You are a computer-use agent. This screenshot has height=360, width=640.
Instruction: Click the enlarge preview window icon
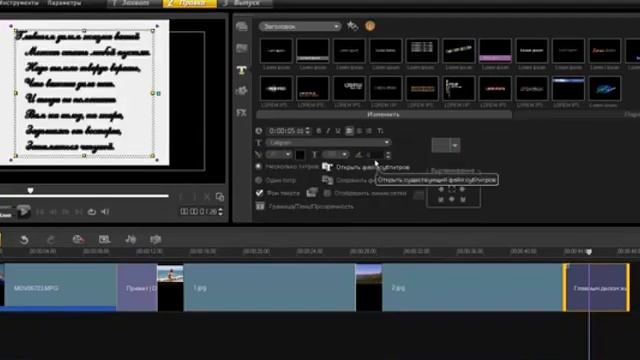click(x=220, y=197)
